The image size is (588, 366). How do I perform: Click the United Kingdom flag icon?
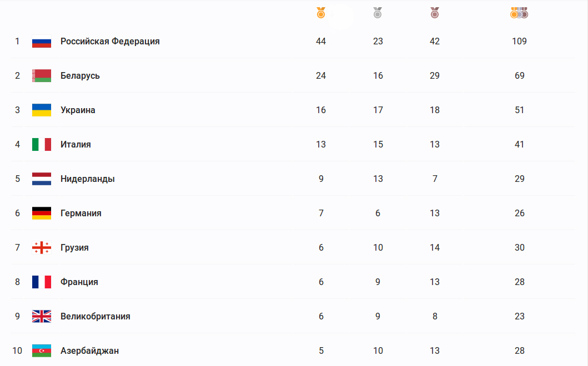pyautogui.click(x=42, y=317)
